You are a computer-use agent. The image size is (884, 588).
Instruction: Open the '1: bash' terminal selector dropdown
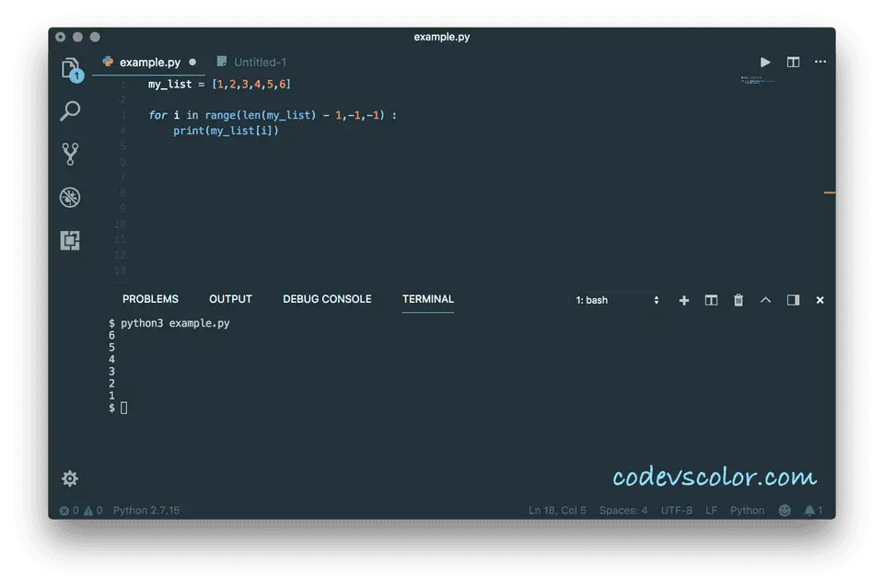coord(617,300)
